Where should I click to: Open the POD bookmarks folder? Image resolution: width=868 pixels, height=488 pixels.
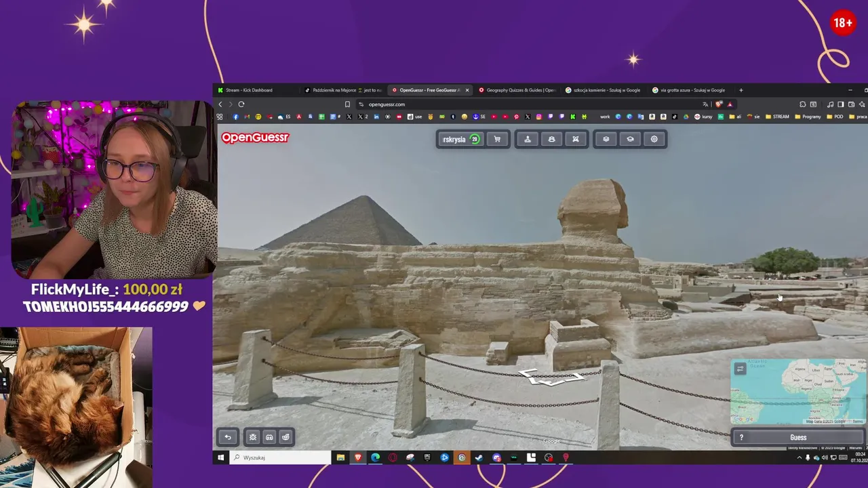point(835,117)
